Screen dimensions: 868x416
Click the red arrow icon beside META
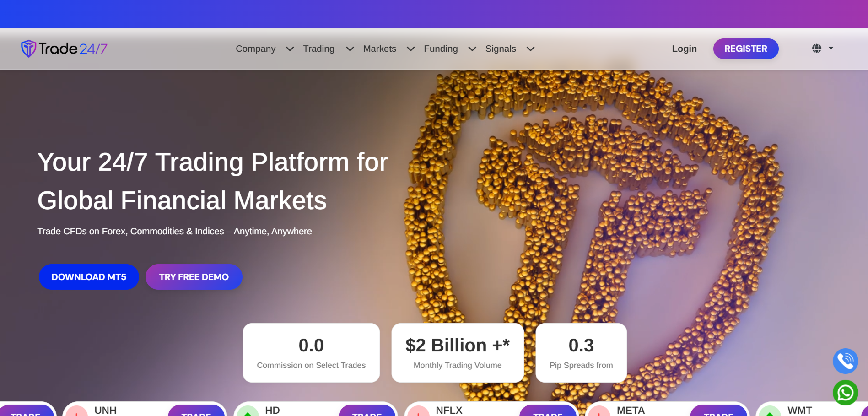click(599, 411)
